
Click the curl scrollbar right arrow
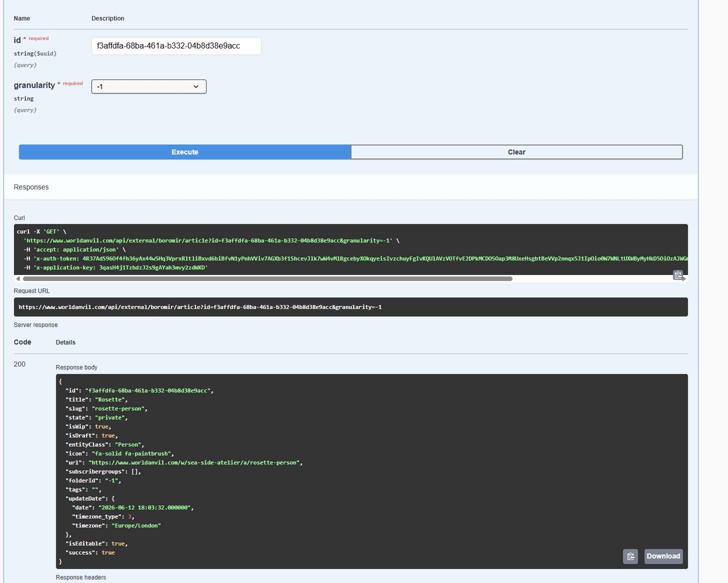click(x=684, y=278)
